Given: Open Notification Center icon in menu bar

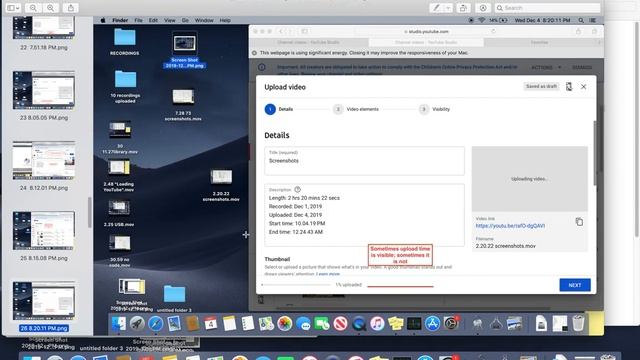Looking at the screenshot, I should tap(593, 20).
